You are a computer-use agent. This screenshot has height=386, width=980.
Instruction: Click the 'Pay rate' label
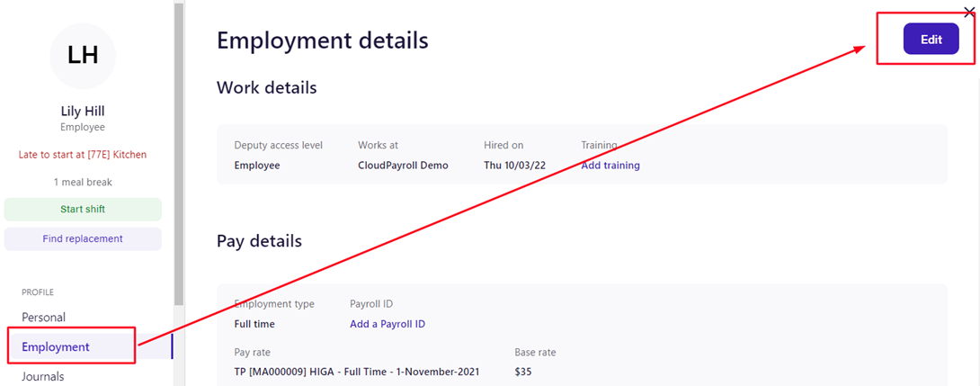coord(253,352)
